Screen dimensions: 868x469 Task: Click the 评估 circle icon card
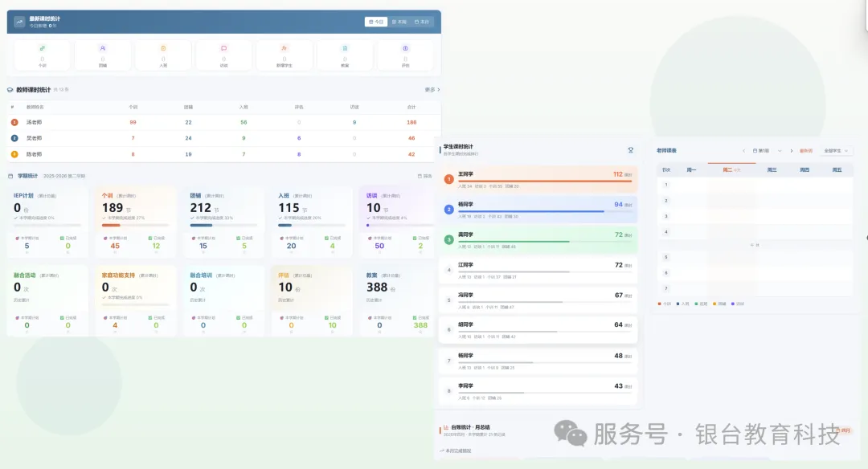[x=405, y=55]
